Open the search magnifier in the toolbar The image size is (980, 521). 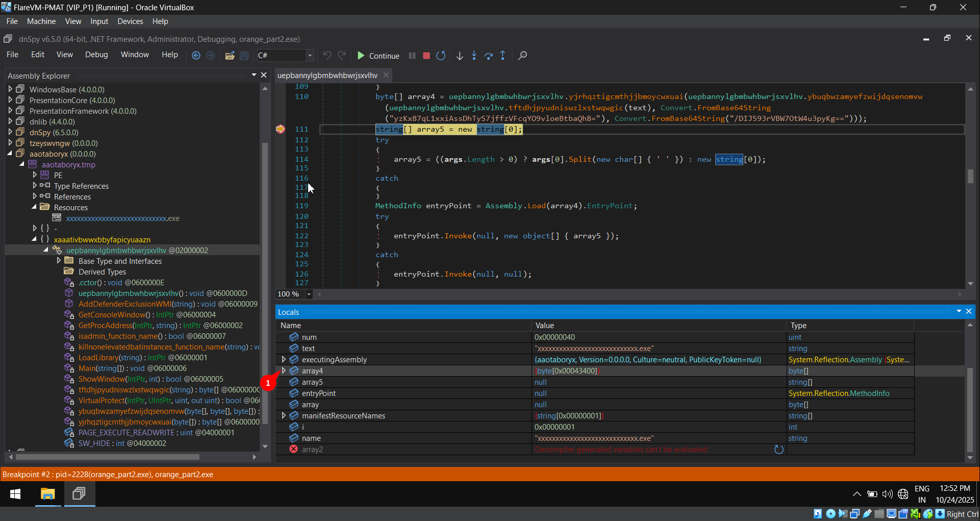tap(522, 56)
